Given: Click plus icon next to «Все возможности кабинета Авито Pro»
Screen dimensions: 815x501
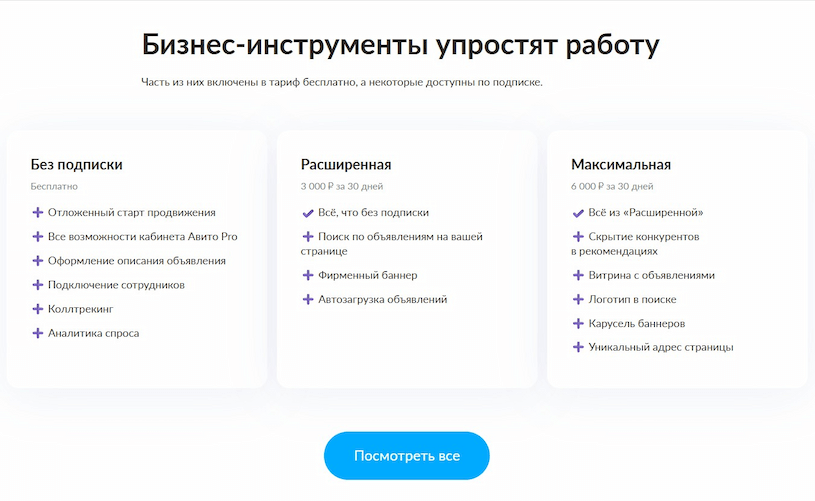Looking at the screenshot, I should (x=38, y=237).
